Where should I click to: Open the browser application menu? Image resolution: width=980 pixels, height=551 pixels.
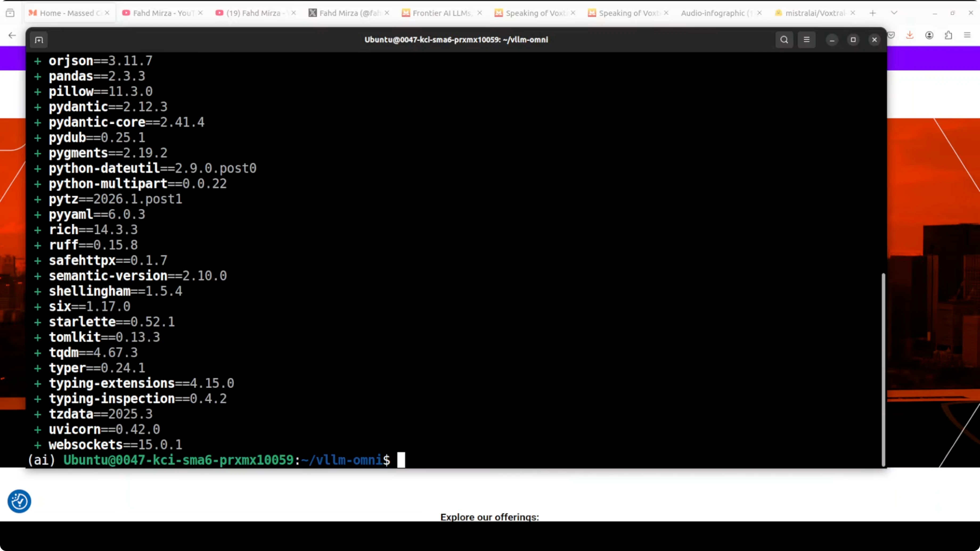pos(967,35)
